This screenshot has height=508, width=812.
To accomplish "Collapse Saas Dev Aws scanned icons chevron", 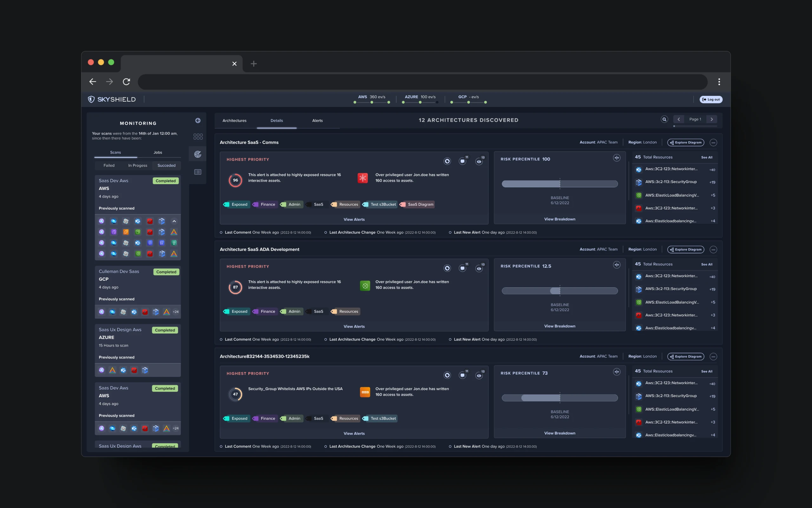I will 174,221.
